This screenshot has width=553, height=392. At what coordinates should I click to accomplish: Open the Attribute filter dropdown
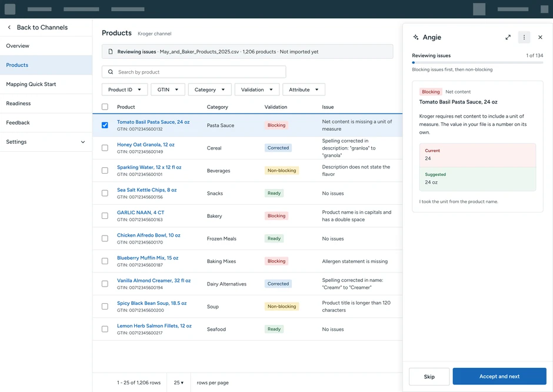click(304, 89)
